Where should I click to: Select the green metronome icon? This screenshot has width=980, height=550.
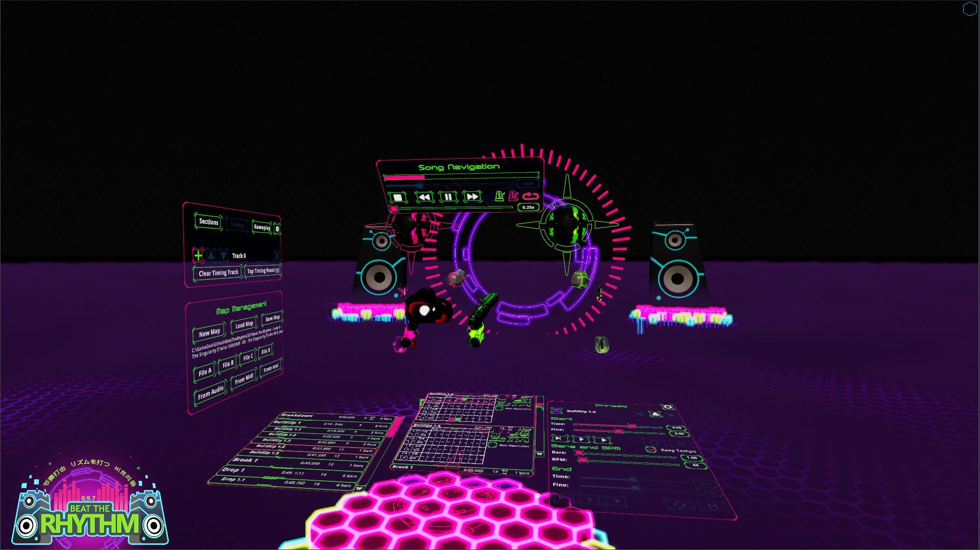[x=500, y=197]
